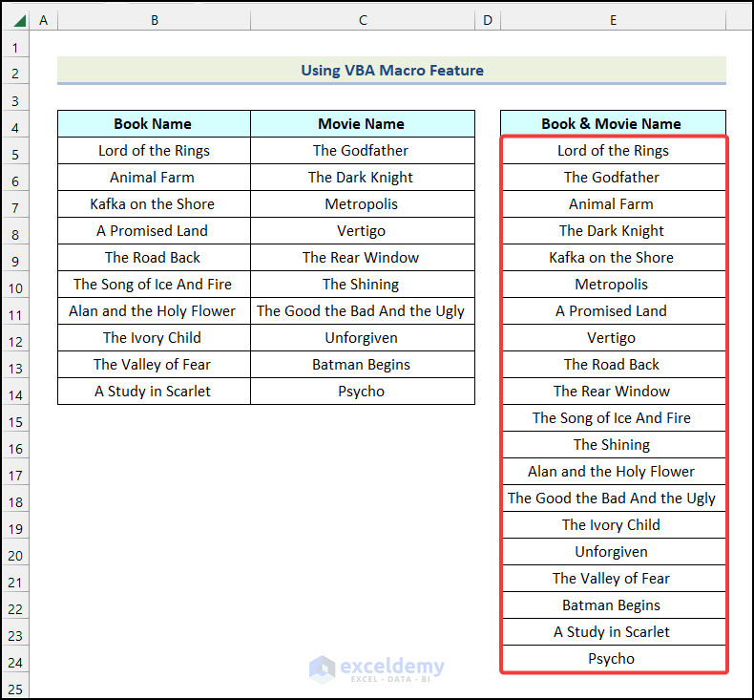Select 'Batman Begins' in column E
The width and height of the screenshot is (754, 700).
tap(613, 605)
